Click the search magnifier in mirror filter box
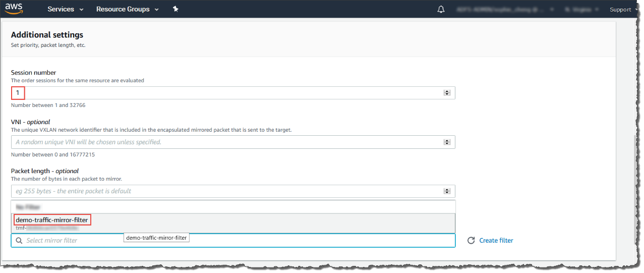The image size is (644, 273). 19,241
